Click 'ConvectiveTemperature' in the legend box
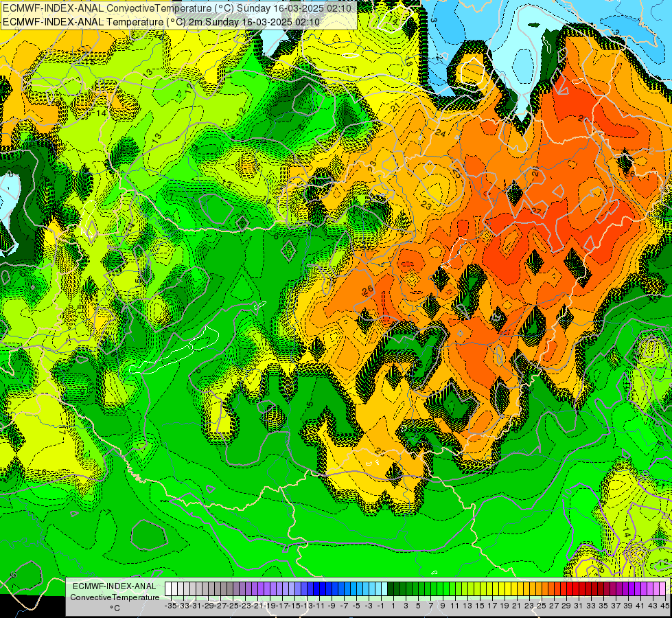 (115, 597)
